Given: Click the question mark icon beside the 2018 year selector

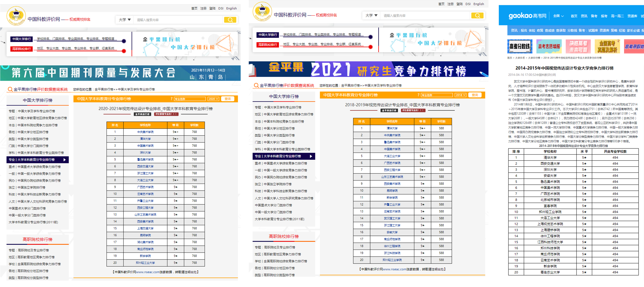Looking at the screenshot, I should [418, 95].
